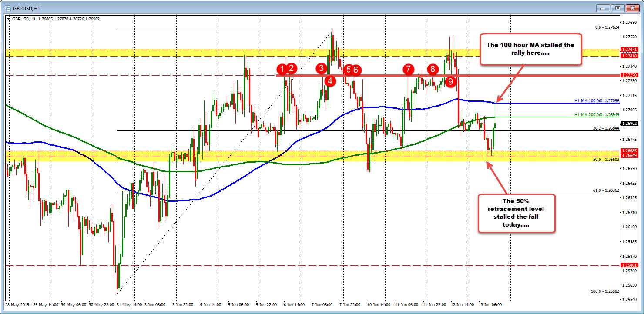644x314 pixels.
Task: Click the 1.26550 price scale value
Action: point(629,168)
